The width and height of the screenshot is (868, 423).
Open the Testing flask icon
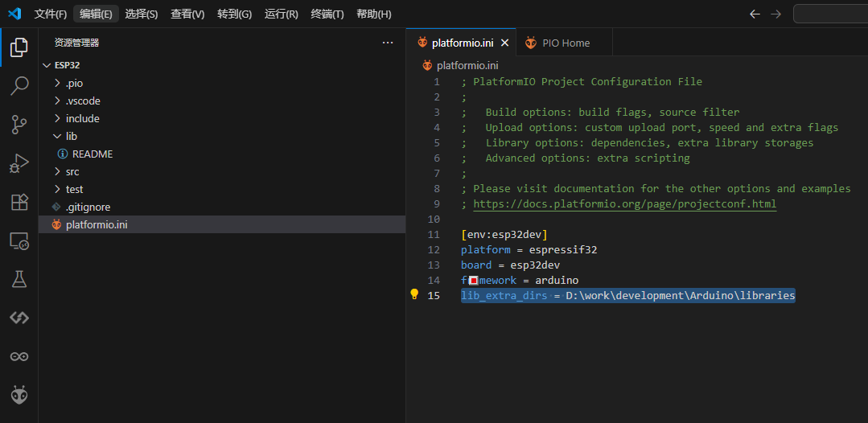[19, 279]
